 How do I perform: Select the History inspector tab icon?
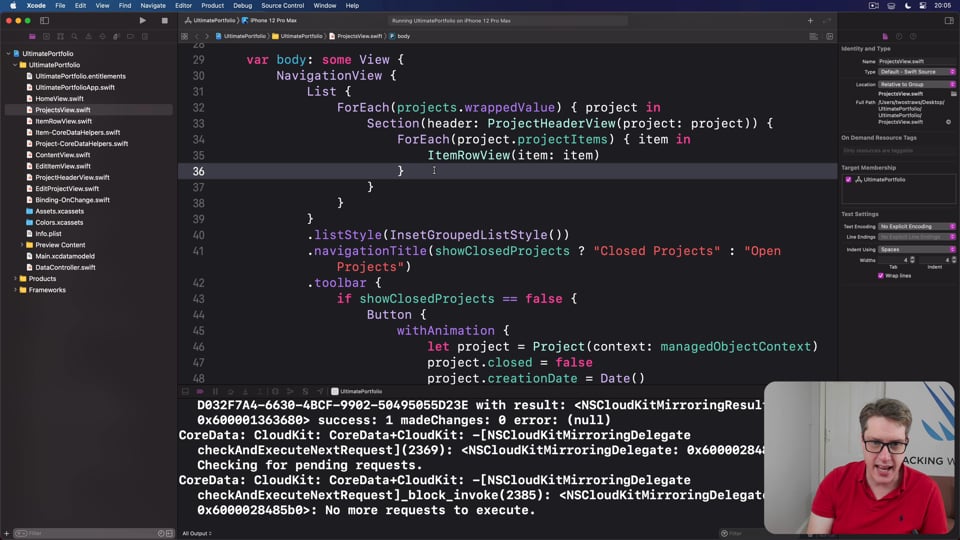[x=899, y=36]
